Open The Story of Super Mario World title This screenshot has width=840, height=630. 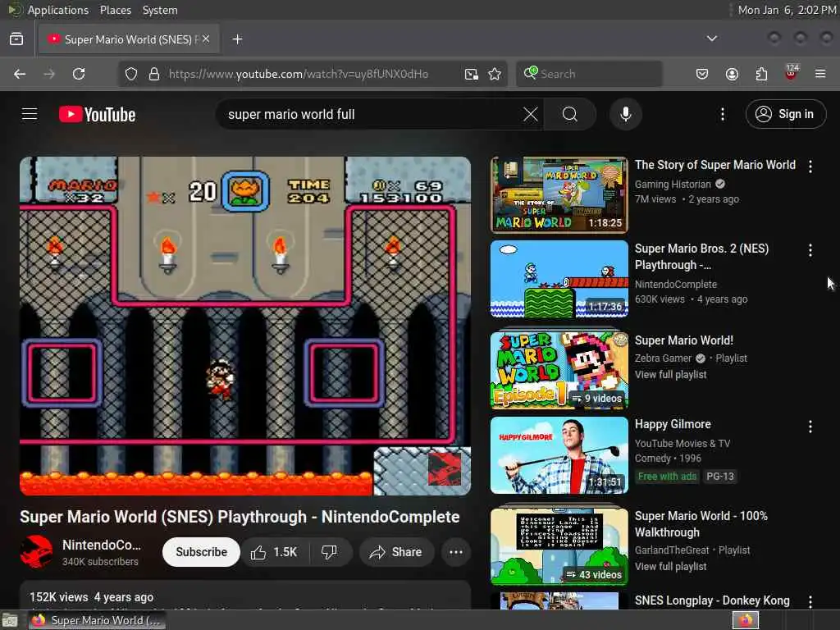click(715, 165)
